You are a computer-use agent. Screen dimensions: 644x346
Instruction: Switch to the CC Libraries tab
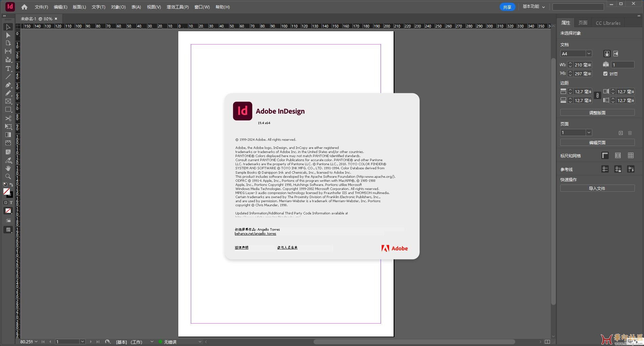pyautogui.click(x=608, y=23)
